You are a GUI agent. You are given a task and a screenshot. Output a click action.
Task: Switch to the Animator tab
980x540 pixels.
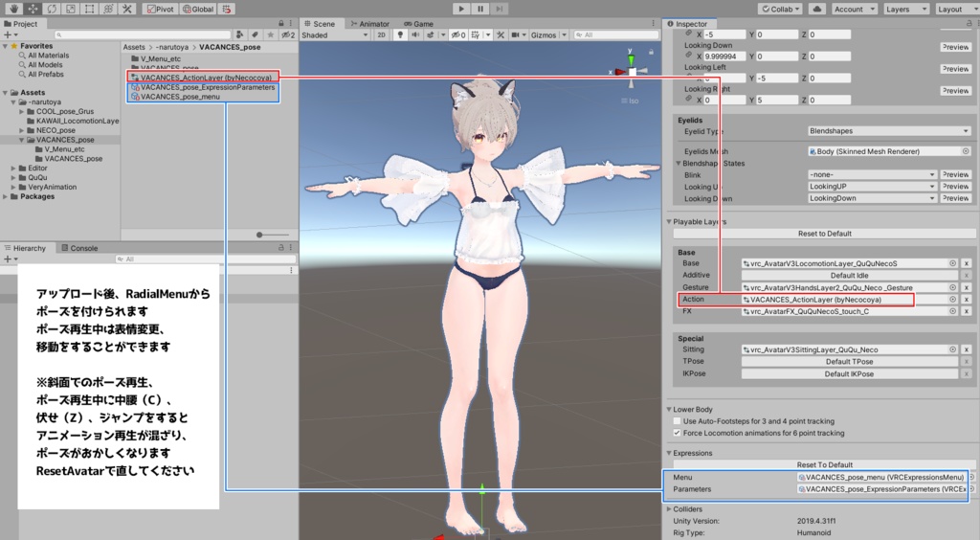coord(370,23)
